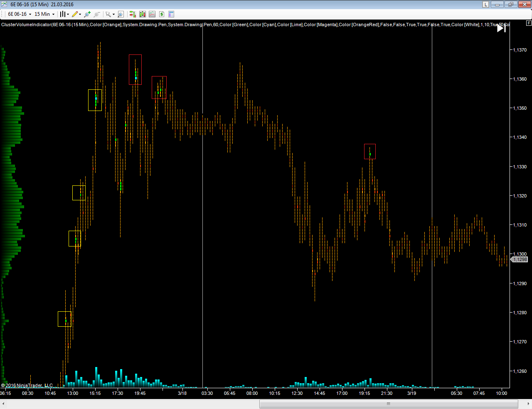532x409 pixels.
Task: Click the 1,1340 price axis label
Action: click(x=520, y=137)
